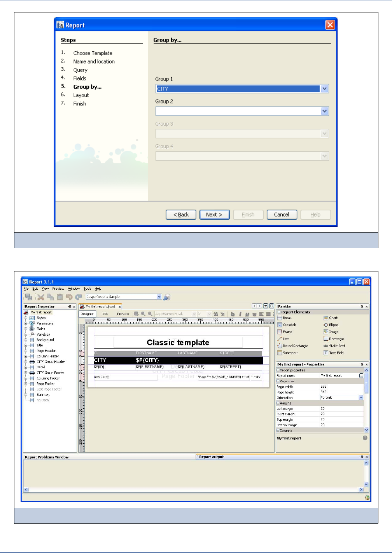
Task: Click the Report Problems horizontal scrollbar
Action: coord(194,490)
